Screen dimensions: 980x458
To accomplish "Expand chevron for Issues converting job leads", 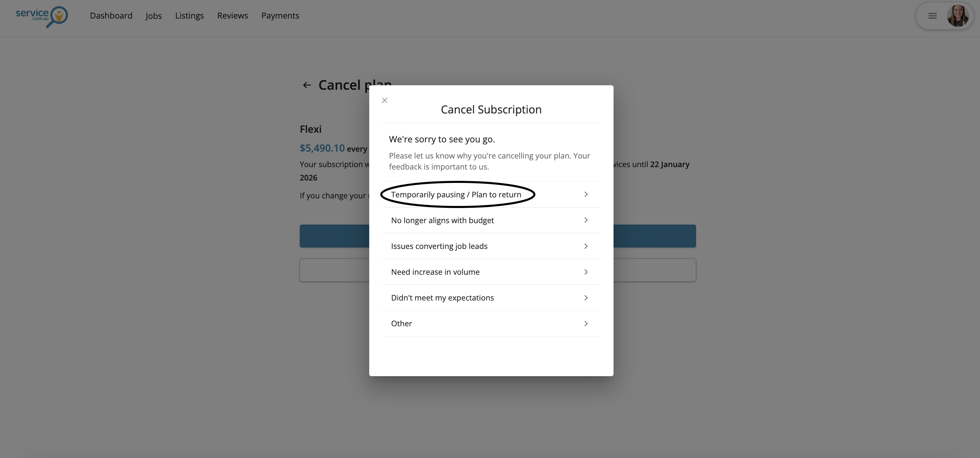I will (x=586, y=246).
